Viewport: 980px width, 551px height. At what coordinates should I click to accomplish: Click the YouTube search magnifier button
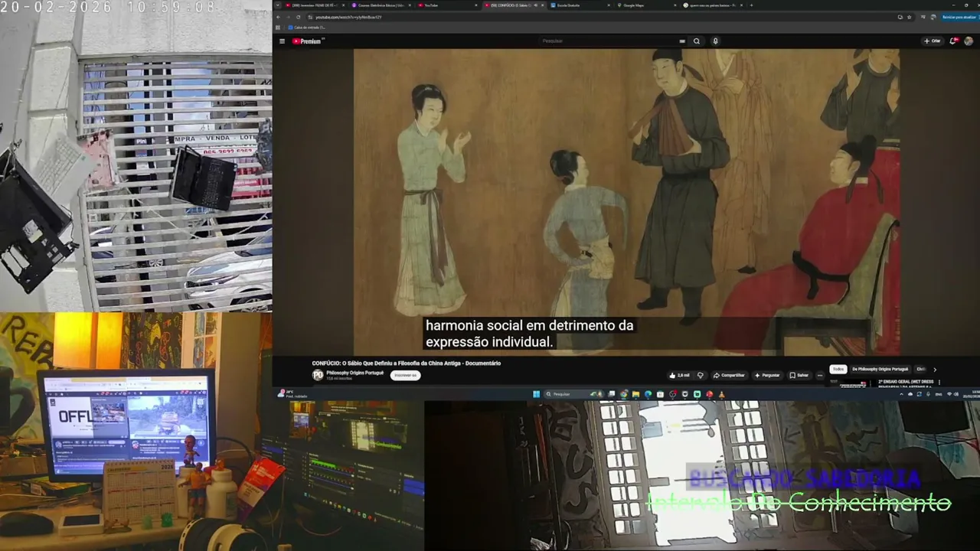pyautogui.click(x=697, y=41)
